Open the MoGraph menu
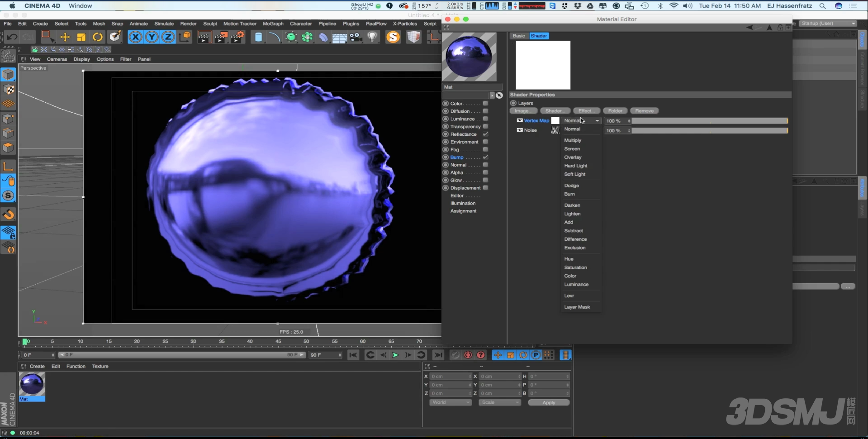The width and height of the screenshot is (868, 439). (x=273, y=24)
